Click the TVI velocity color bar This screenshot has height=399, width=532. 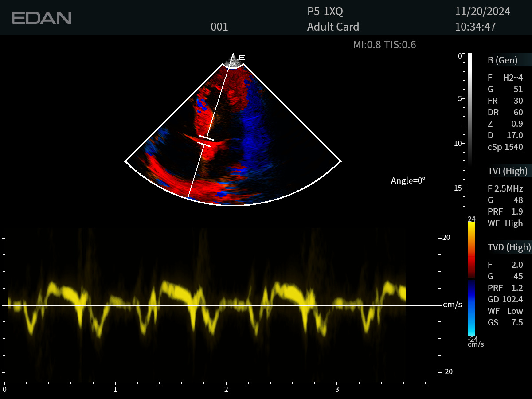471,279
